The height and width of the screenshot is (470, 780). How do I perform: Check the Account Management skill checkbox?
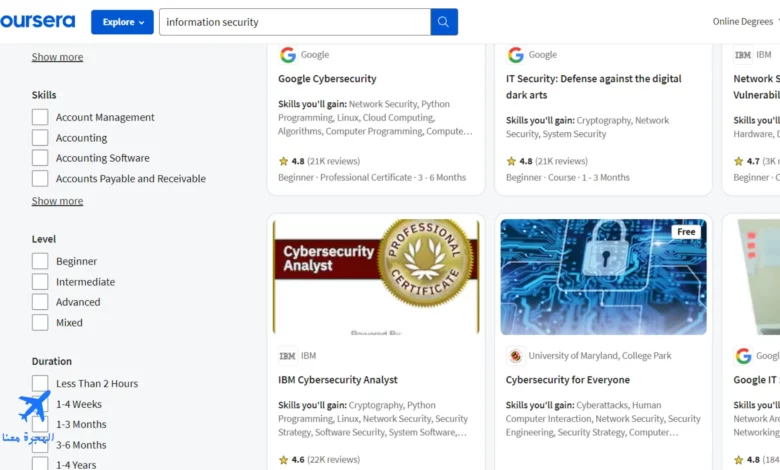pyautogui.click(x=40, y=117)
